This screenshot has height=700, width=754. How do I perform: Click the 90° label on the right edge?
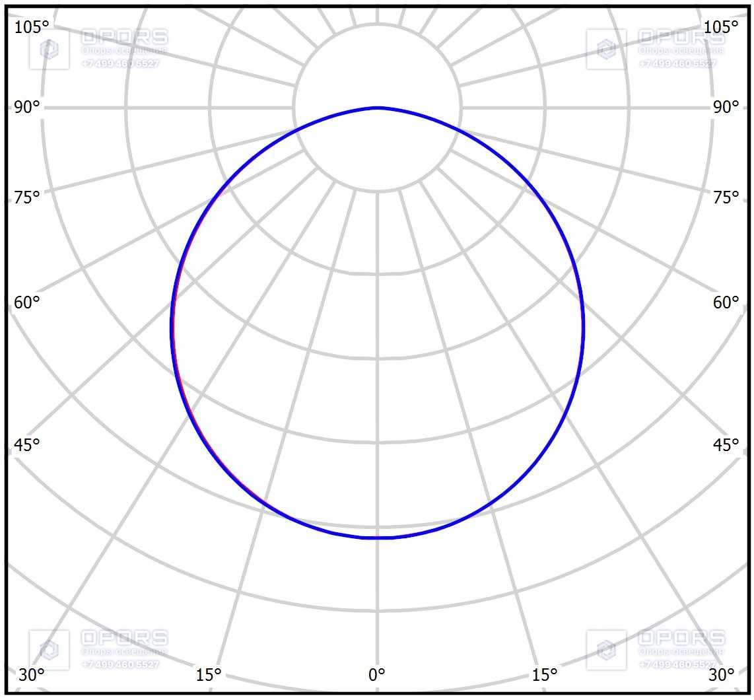(726, 107)
